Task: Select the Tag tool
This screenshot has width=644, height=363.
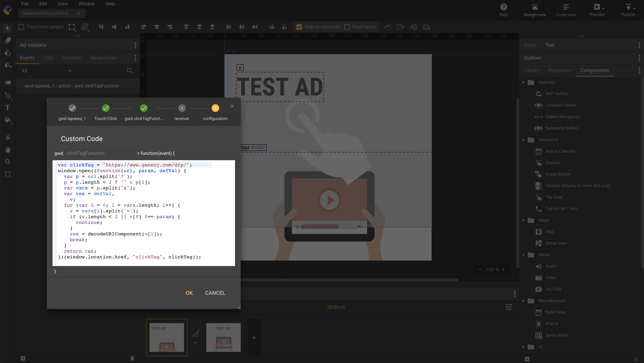Action: pyautogui.click(x=7, y=82)
